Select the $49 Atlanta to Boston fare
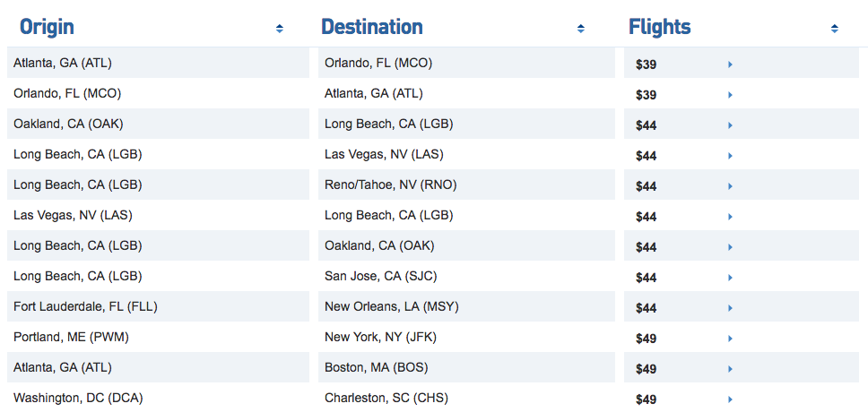 click(646, 369)
